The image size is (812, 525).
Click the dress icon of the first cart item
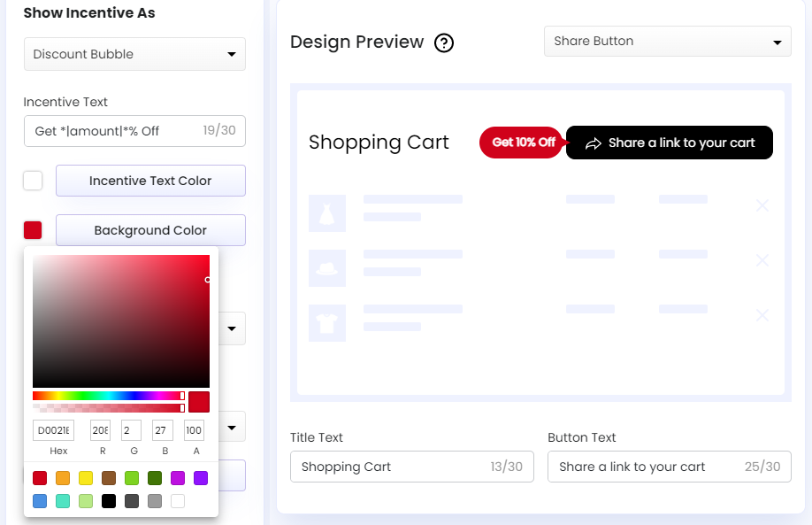327,212
